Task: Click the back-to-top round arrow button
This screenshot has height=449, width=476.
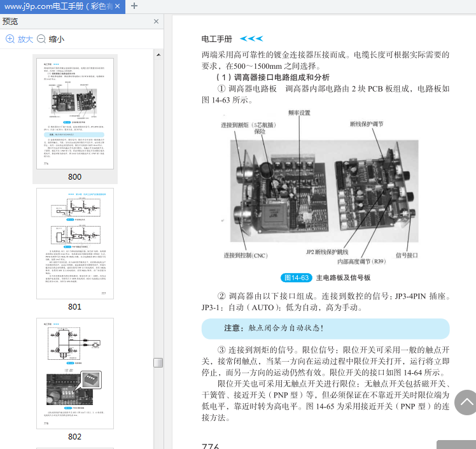Action: (x=466, y=403)
